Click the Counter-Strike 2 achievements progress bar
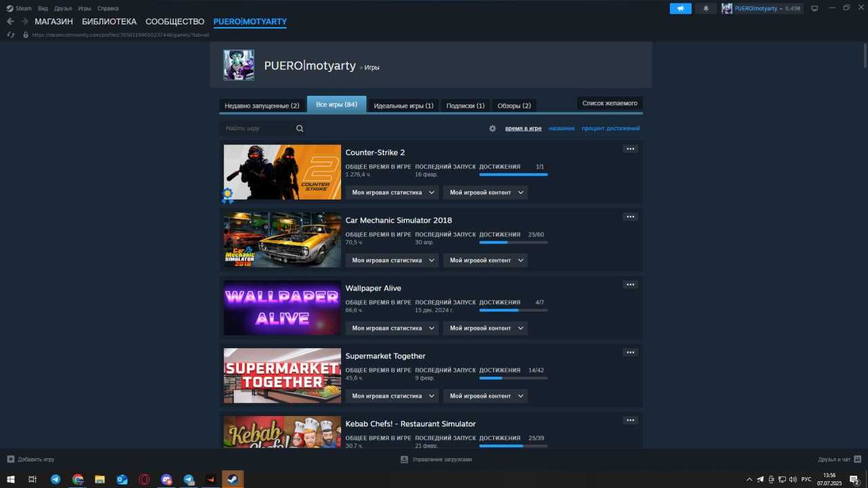 [x=513, y=174]
